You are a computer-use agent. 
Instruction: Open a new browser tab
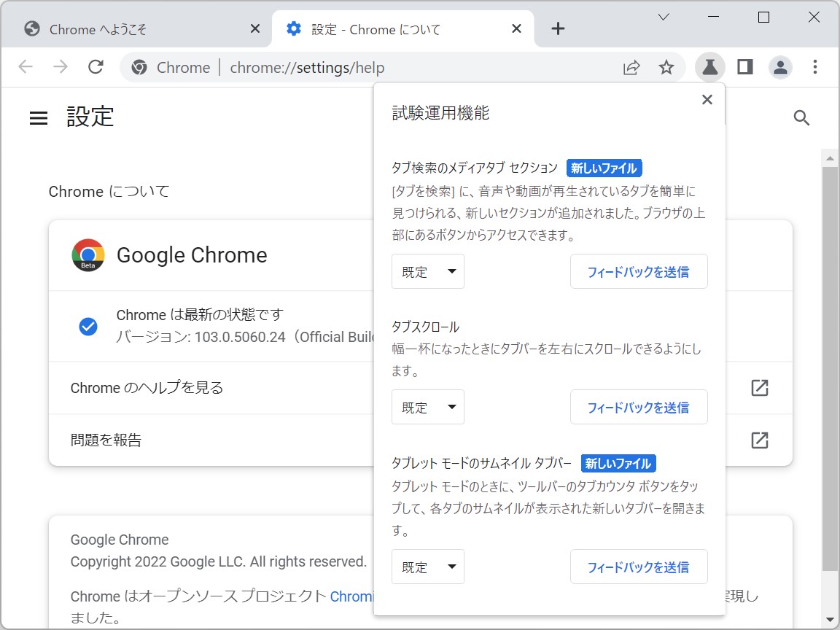(x=558, y=28)
